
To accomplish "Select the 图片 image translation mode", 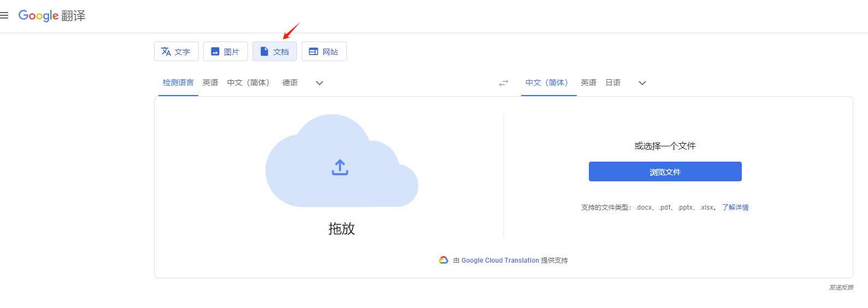I will tap(226, 51).
